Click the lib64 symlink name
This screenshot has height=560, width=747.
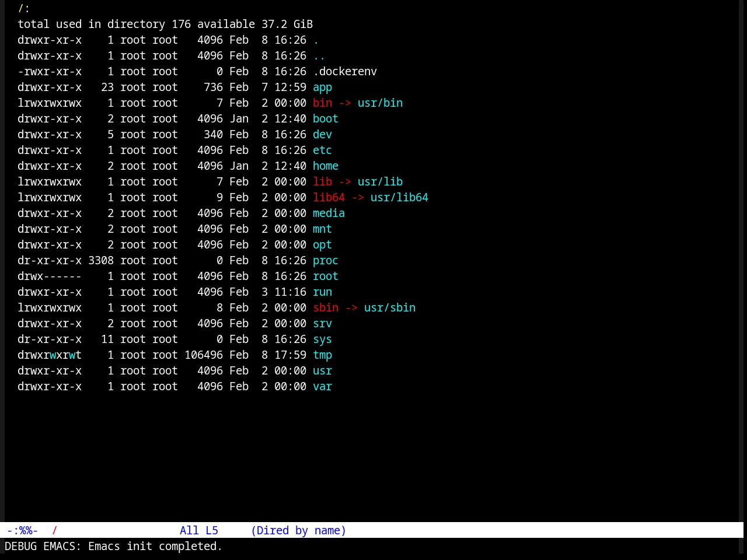click(x=329, y=198)
